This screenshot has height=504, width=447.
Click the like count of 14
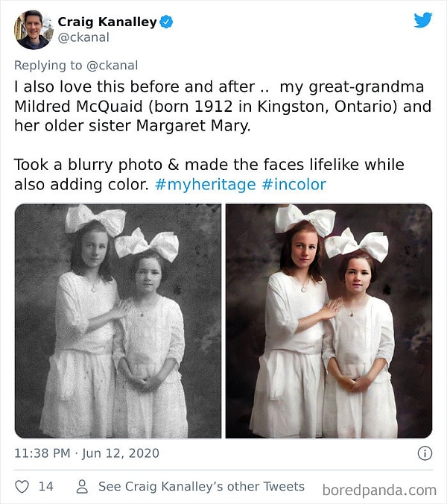[46, 486]
